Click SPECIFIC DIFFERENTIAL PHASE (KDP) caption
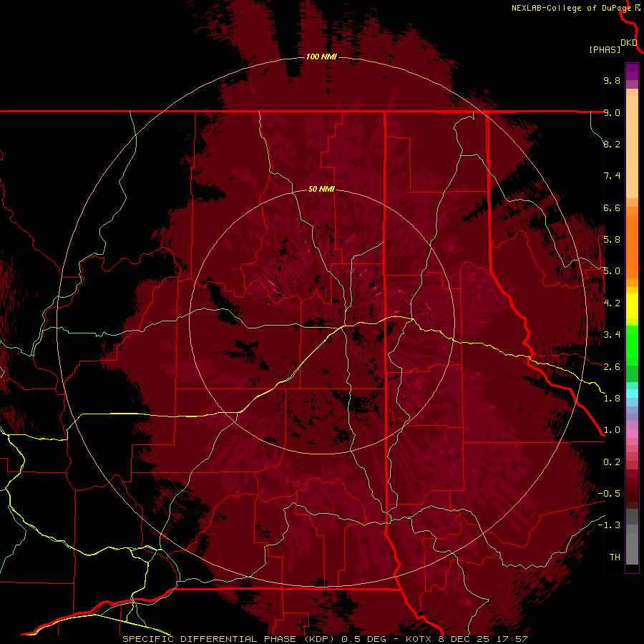The width and height of the screenshot is (644, 644). click(229, 639)
